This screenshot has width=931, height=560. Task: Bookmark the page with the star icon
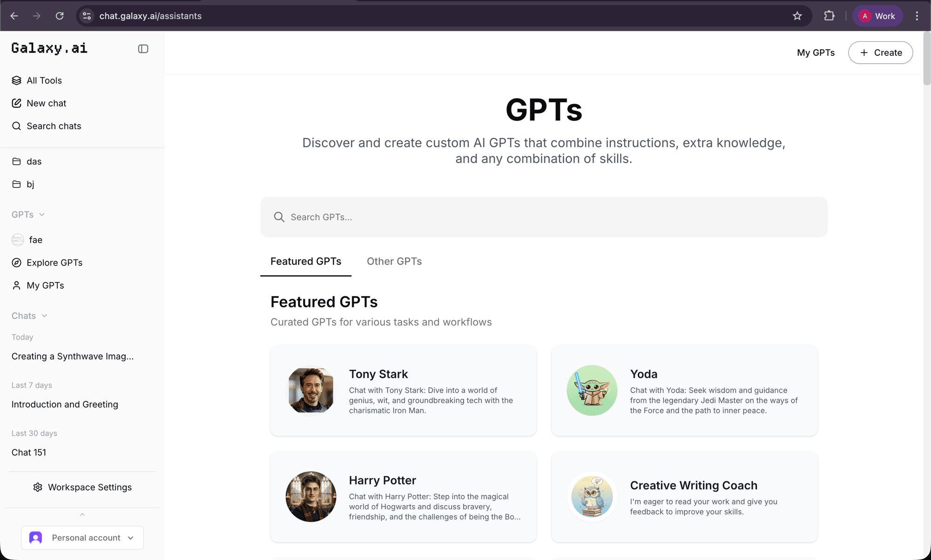point(797,15)
